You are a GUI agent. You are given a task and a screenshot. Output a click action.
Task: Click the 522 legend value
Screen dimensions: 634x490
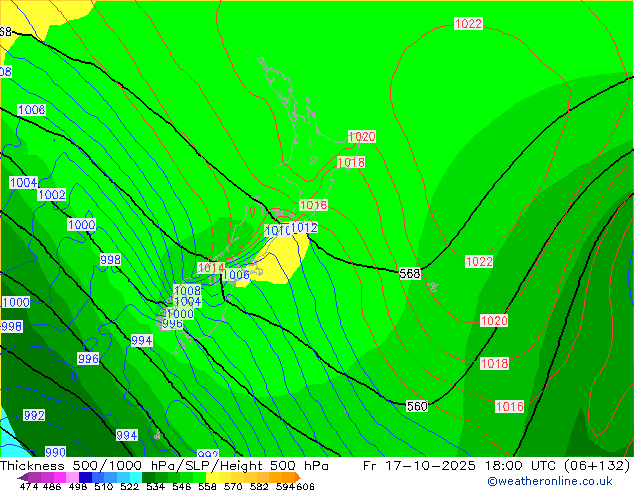(129, 486)
